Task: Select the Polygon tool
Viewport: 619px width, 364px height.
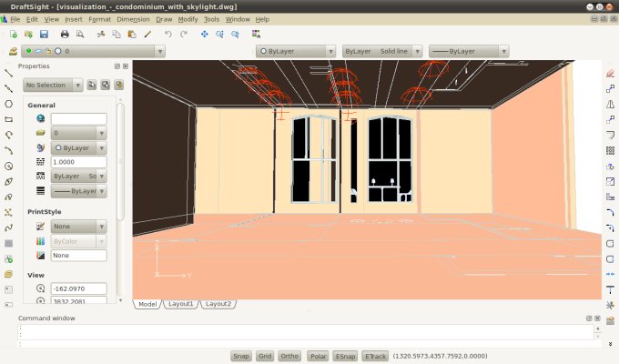Action: tap(8, 104)
